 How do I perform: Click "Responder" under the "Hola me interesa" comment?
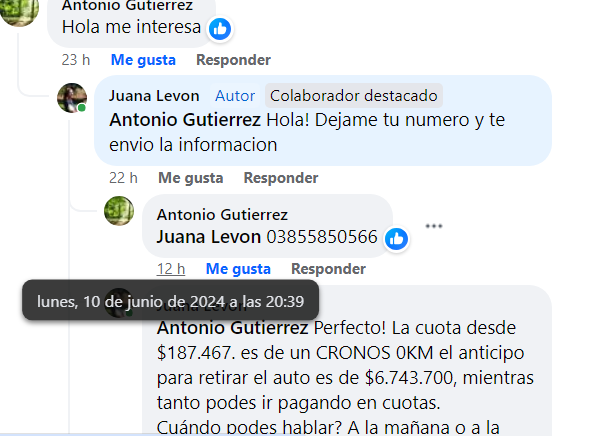233,60
